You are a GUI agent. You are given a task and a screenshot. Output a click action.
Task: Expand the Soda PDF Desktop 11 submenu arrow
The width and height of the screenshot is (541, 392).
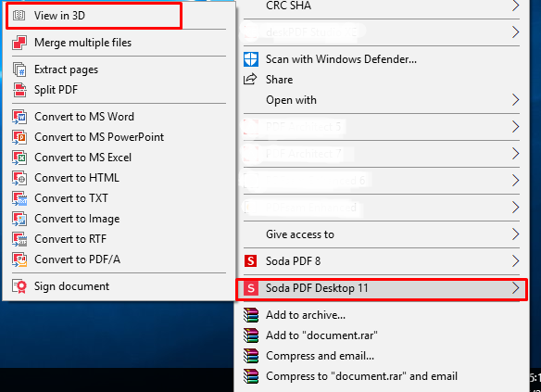(x=515, y=288)
